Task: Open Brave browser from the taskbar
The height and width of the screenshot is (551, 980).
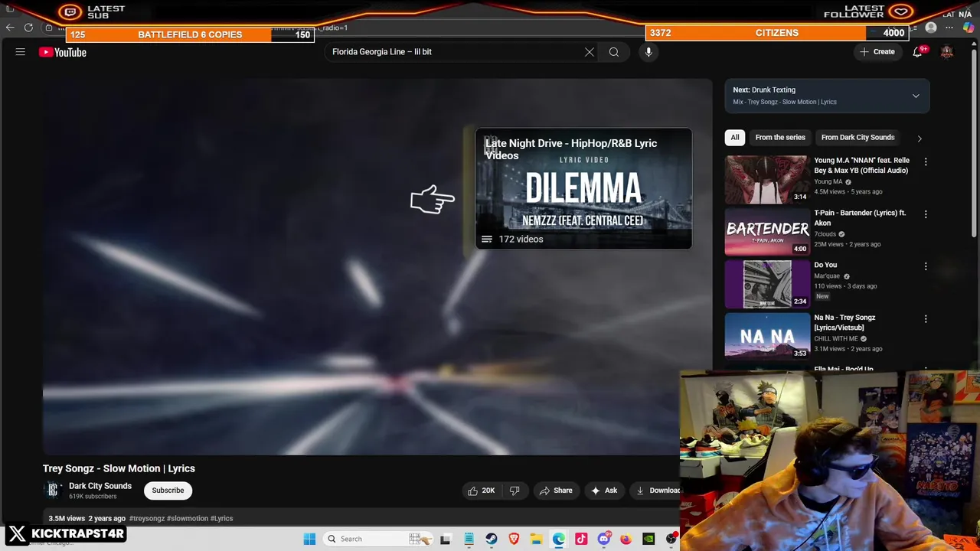Action: [514, 539]
